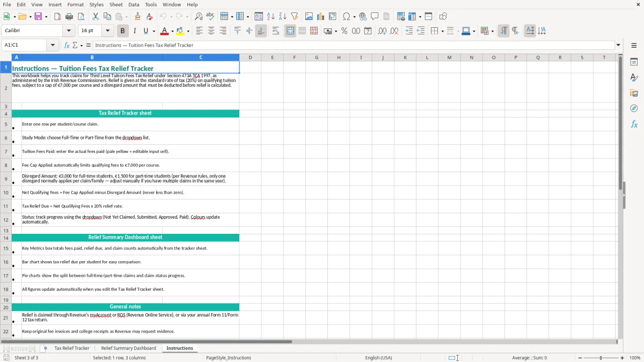This screenshot has width=644, height=362.
Task: Add a decimal place
Action: [382, 31]
